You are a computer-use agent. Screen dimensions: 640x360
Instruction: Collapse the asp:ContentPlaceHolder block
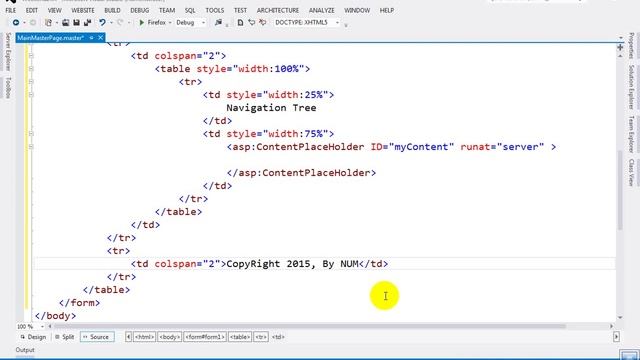pyautogui.click(x=31, y=147)
